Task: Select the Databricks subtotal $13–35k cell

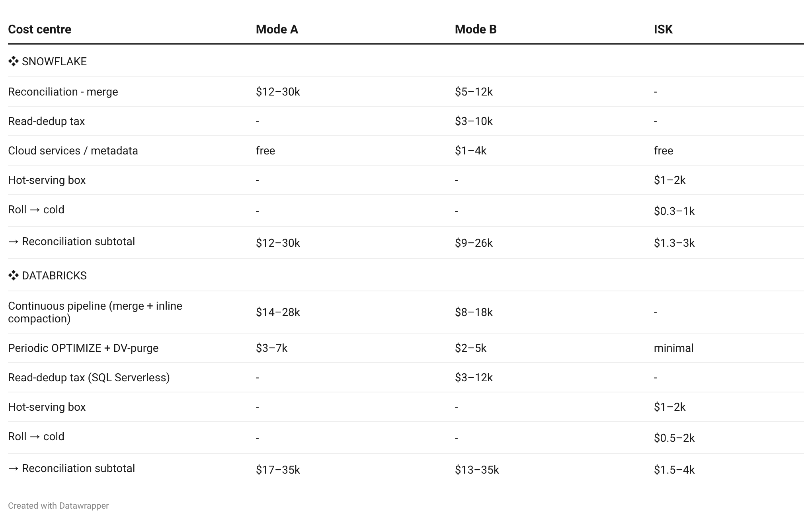Action: click(x=477, y=470)
